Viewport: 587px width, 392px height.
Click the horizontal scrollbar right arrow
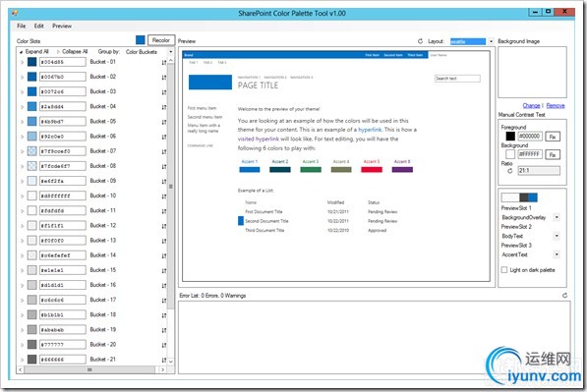point(162,369)
